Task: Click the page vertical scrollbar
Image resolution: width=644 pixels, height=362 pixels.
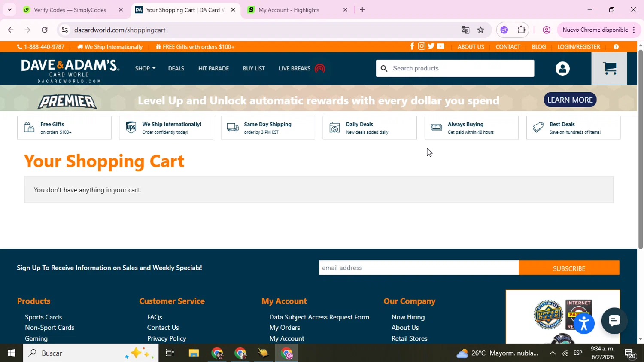Action: pyautogui.click(x=641, y=149)
